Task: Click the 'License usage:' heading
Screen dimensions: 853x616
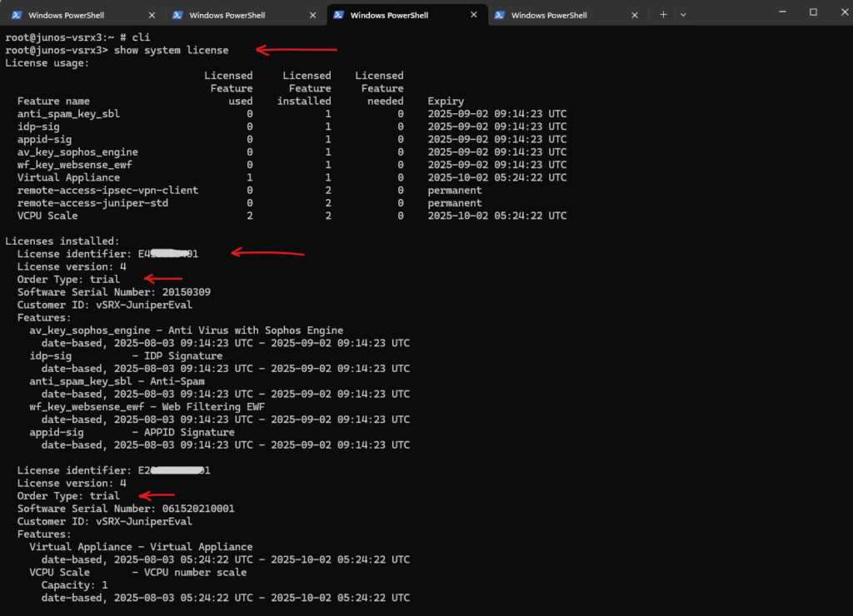Action: click(47, 63)
